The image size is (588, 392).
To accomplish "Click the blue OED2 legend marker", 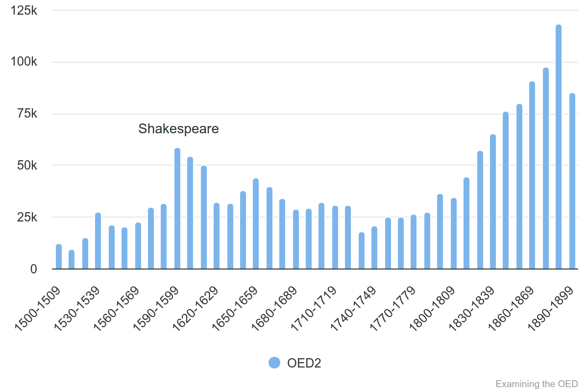I will coord(274,363).
